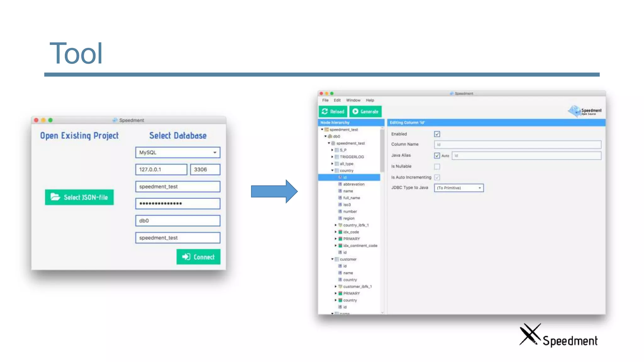Collapse the customer table node
The image size is (644, 362).
click(x=332, y=259)
